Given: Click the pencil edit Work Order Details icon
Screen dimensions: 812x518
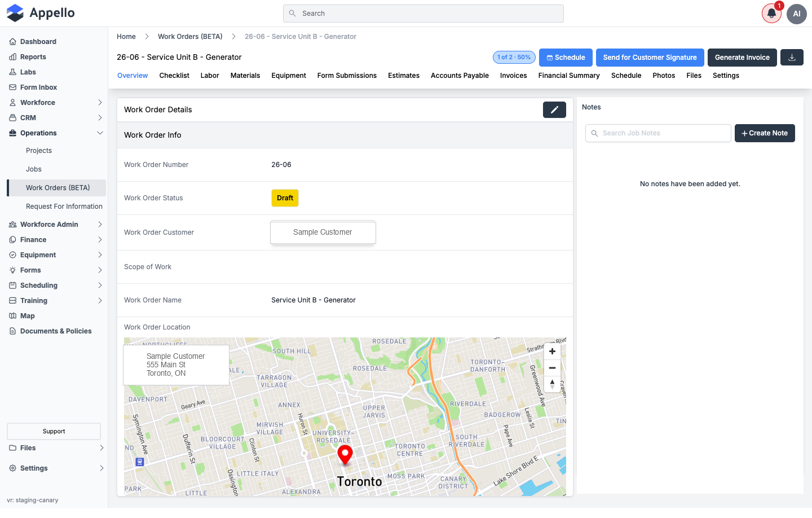Looking at the screenshot, I should [554, 109].
